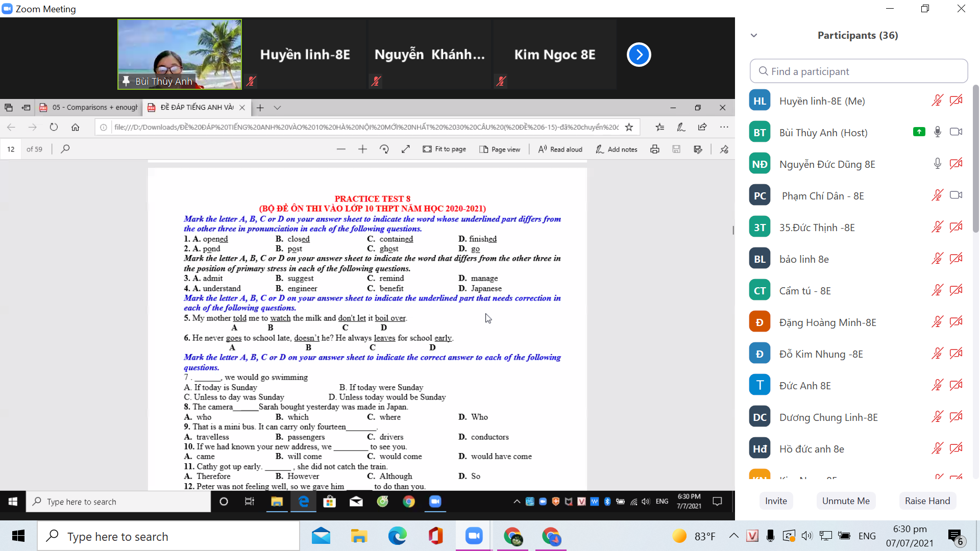This screenshot has width=980, height=551.
Task: Click the Find a participant field
Action: [x=859, y=71]
